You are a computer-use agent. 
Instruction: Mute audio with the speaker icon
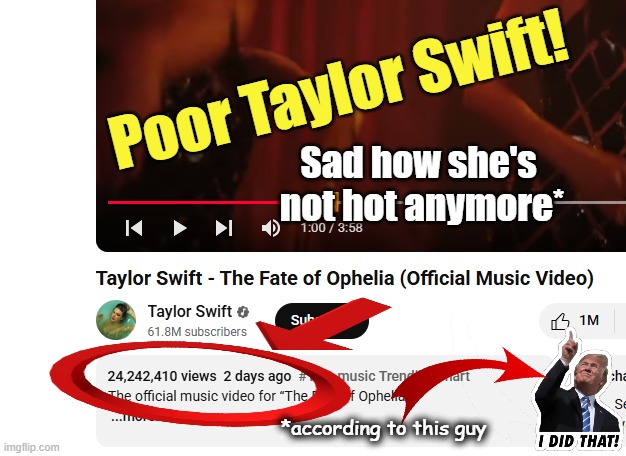(x=271, y=228)
